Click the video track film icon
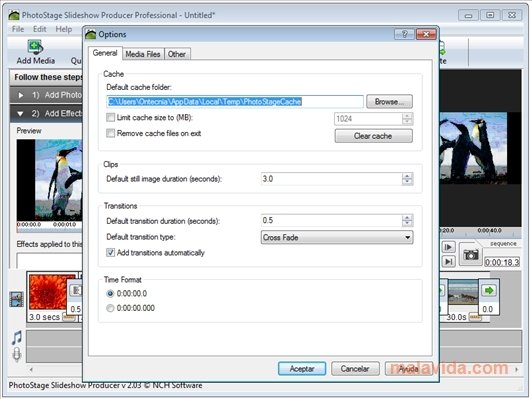532x399 pixels. pos(17,300)
